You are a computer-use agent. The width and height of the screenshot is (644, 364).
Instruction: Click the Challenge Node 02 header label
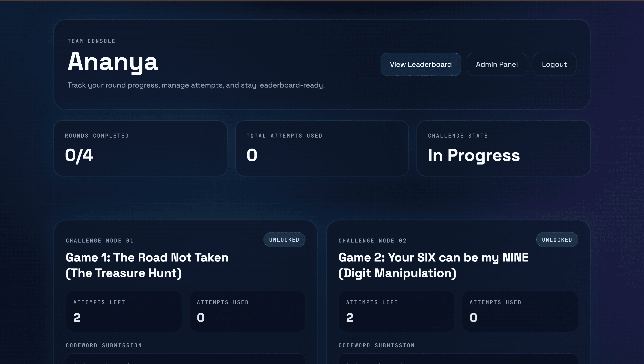pyautogui.click(x=373, y=241)
